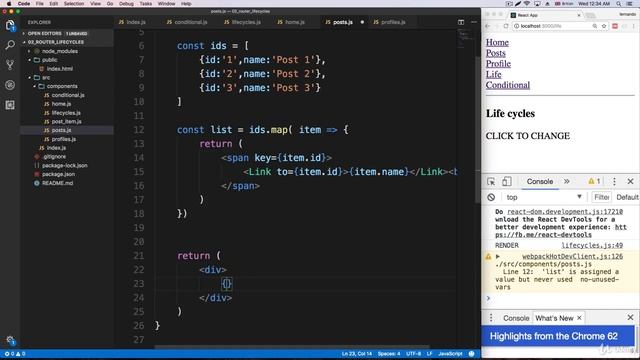640x360 pixels.
Task: Select the Console tab in DevTools
Action: (x=540, y=182)
